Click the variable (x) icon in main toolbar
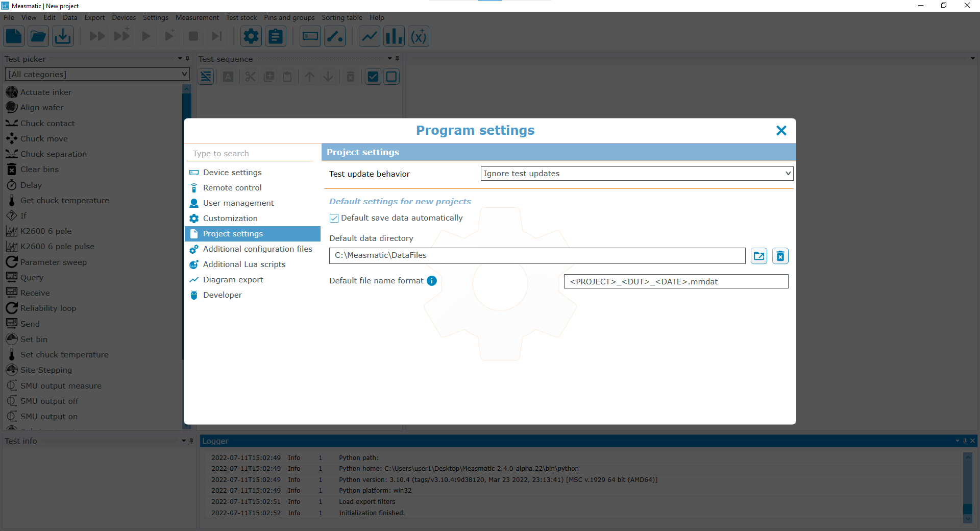The height and width of the screenshot is (531, 980). coord(419,36)
